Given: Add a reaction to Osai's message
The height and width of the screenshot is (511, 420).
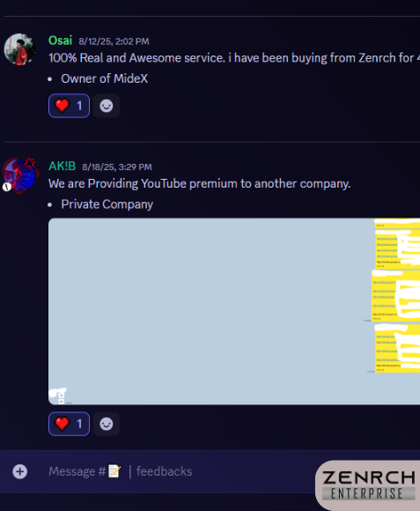Looking at the screenshot, I should click(107, 106).
